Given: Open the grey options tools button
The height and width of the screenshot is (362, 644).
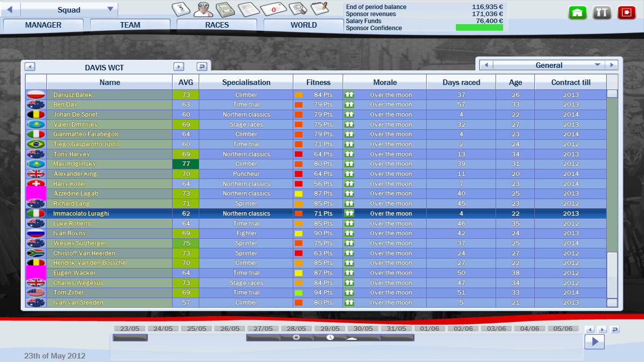Looking at the screenshot, I should tap(602, 13).
